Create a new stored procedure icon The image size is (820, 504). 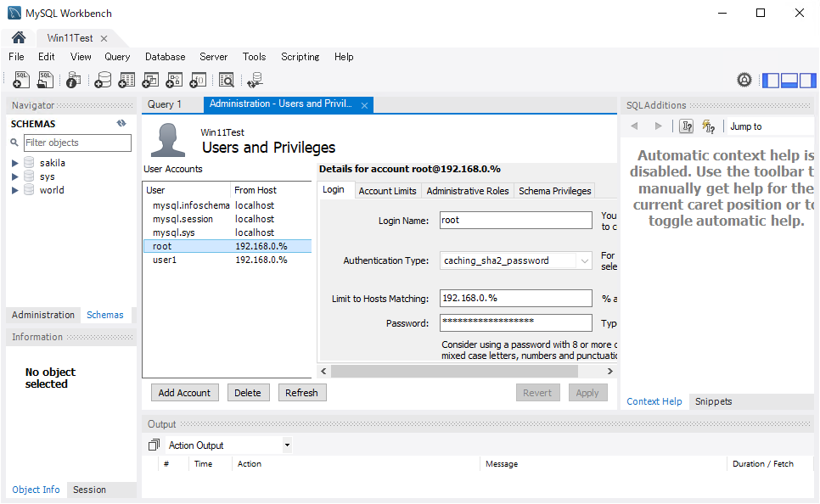pyautogui.click(x=174, y=80)
